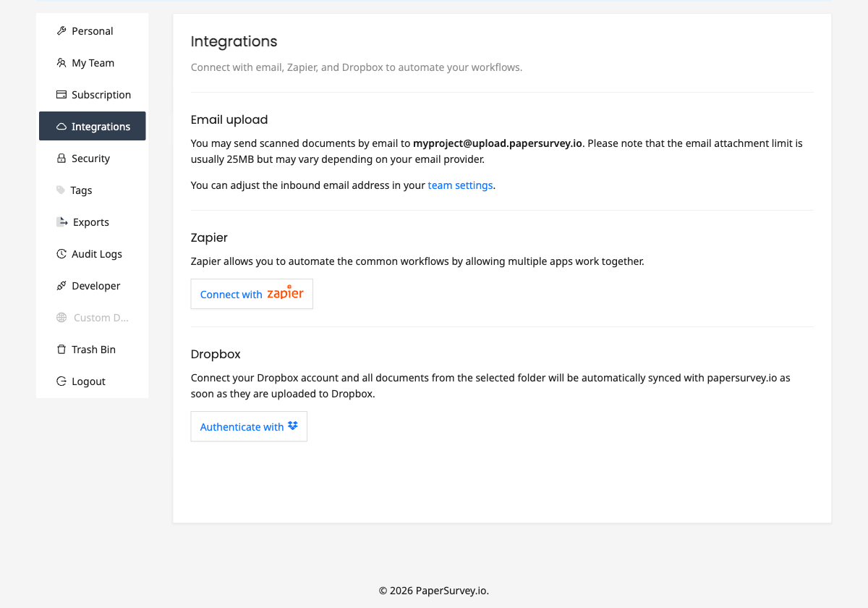This screenshot has width=868, height=608.
Task: Click the cloud icon on Integrations
Action: pos(61,126)
